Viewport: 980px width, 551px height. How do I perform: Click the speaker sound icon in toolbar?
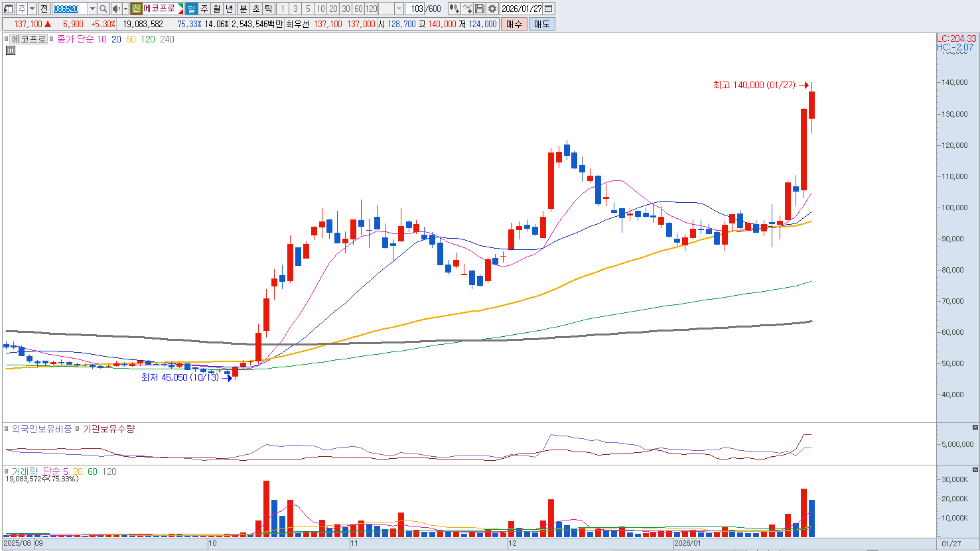116,9
